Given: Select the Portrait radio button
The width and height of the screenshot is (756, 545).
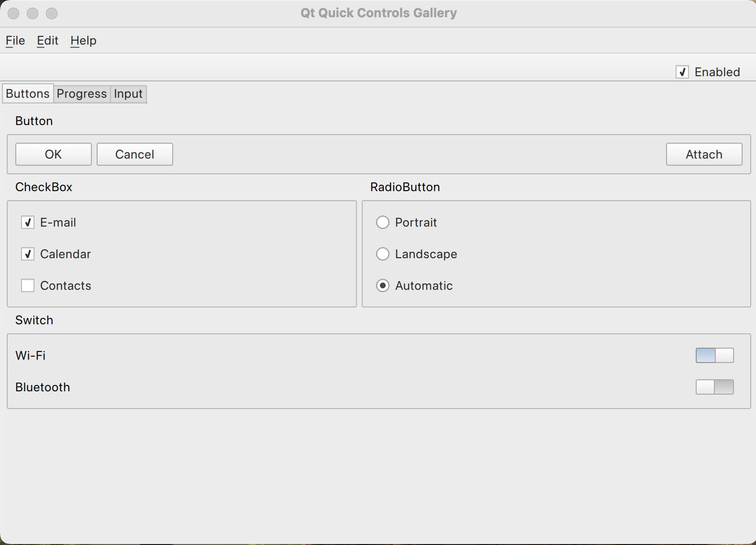Looking at the screenshot, I should tap(383, 223).
